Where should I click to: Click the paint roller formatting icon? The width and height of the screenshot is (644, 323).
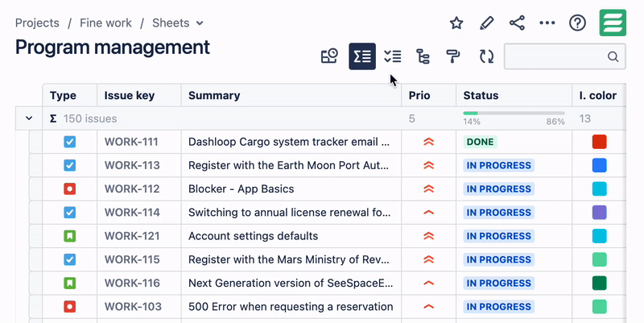point(453,56)
